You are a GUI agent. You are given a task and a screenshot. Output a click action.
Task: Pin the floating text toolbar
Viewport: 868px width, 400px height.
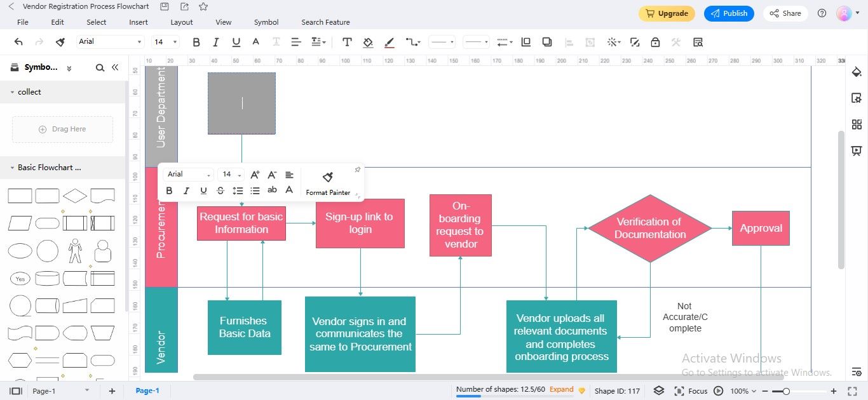pos(357,170)
